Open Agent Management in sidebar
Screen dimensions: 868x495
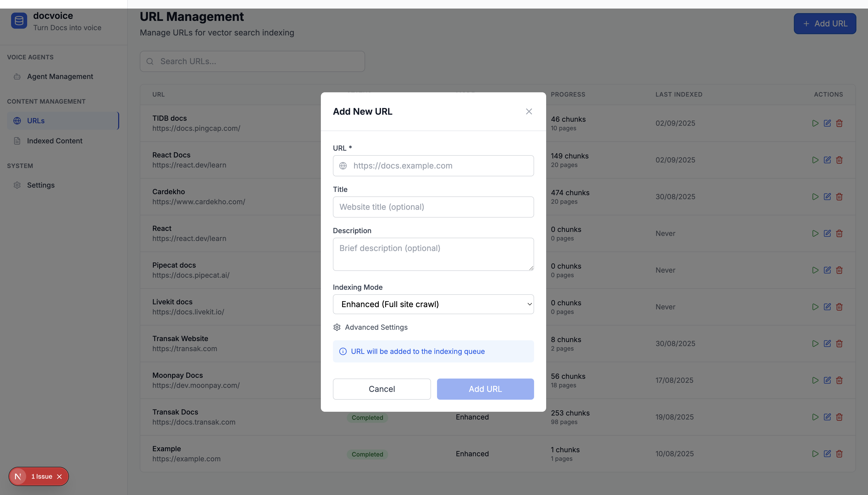60,76
